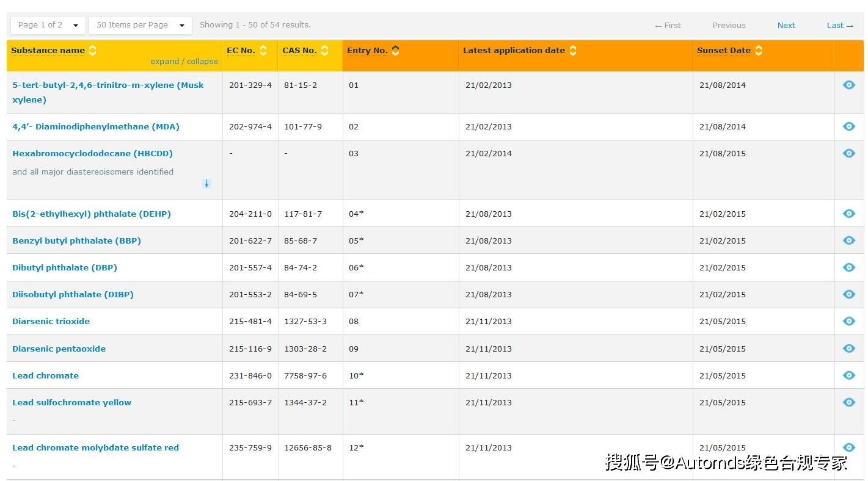The image size is (868, 481).
Task: Click the eye icon beside Diarsenic trioxide
Action: 848,321
